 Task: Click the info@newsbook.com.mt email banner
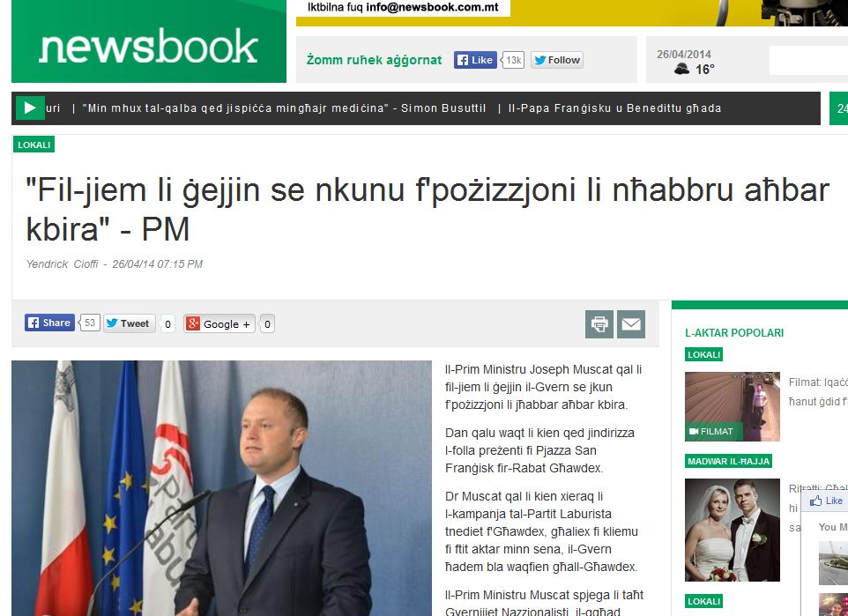point(404,8)
